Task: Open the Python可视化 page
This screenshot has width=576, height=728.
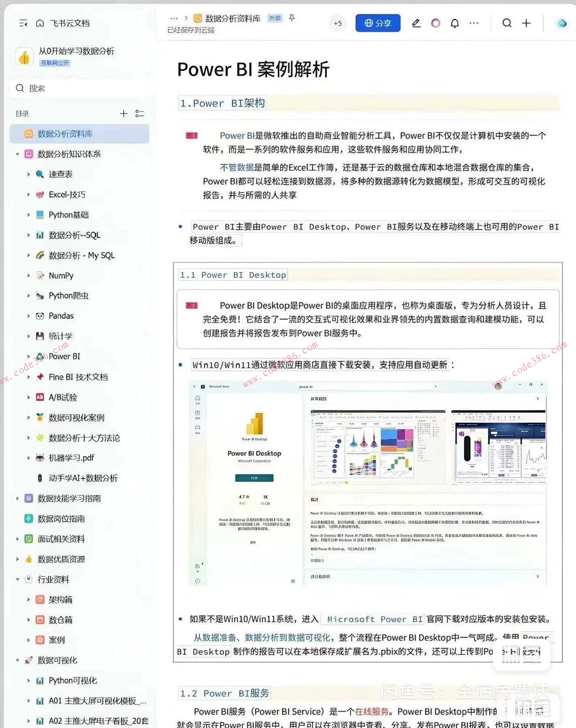Action: click(73, 680)
